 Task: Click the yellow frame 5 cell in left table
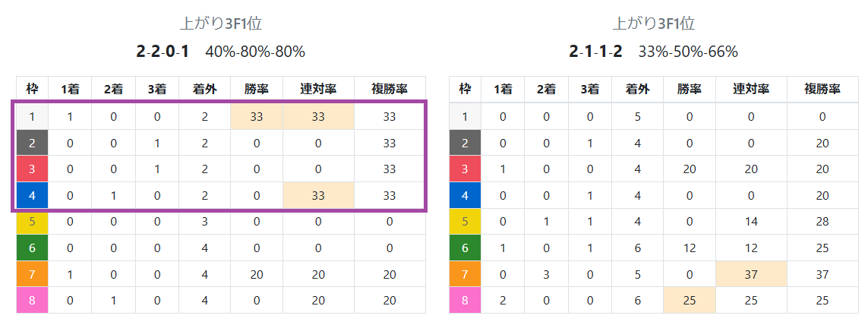point(32,222)
